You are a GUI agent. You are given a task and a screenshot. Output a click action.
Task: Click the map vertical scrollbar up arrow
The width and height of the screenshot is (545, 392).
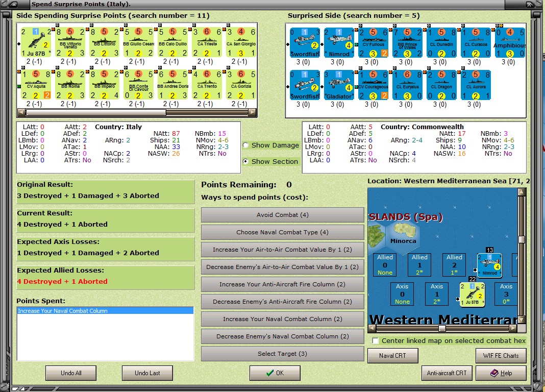[521, 192]
